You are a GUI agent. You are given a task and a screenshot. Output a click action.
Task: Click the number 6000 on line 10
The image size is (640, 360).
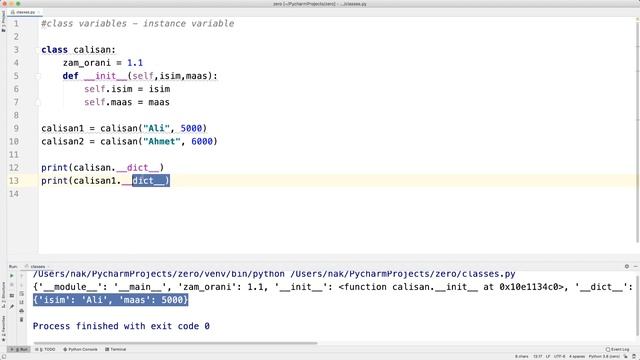tap(202, 141)
